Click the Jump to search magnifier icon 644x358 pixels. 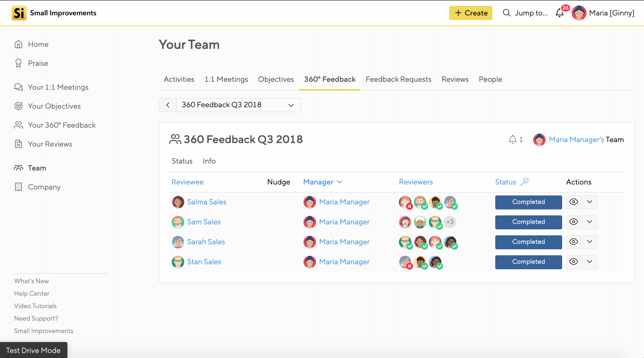pos(506,13)
